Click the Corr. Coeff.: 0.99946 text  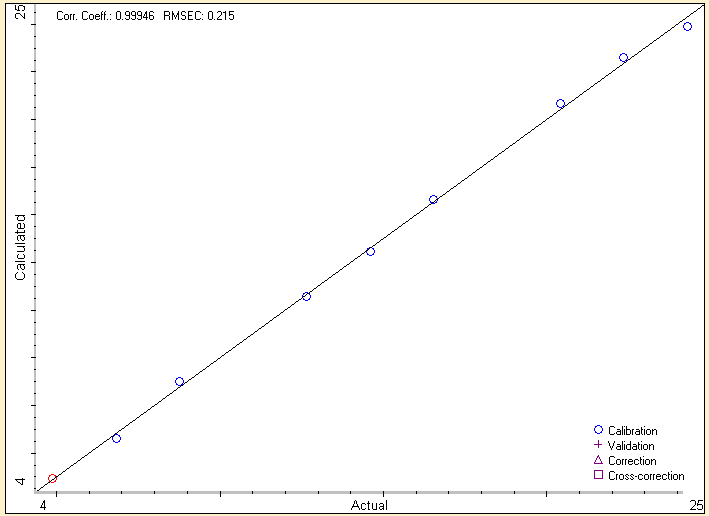coord(105,16)
